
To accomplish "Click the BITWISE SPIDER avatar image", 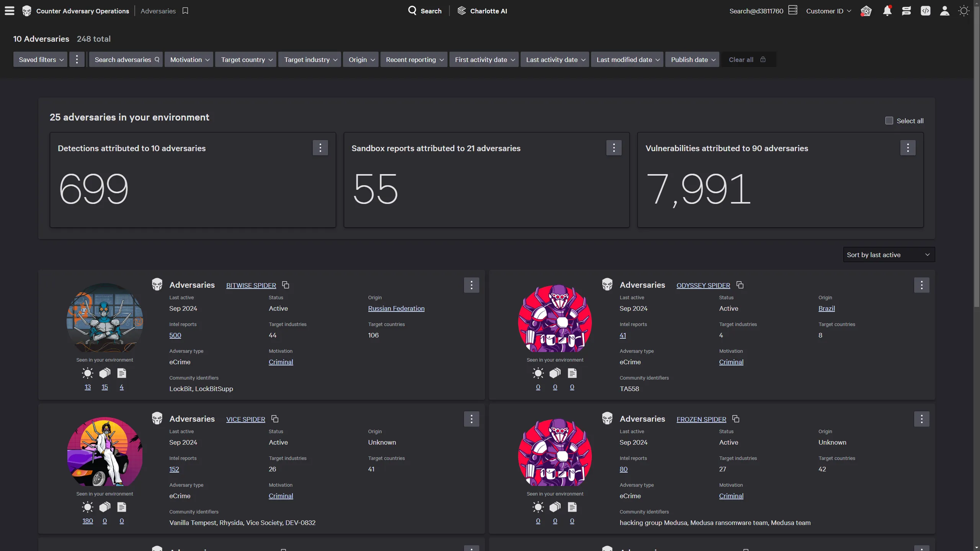I will point(105,318).
